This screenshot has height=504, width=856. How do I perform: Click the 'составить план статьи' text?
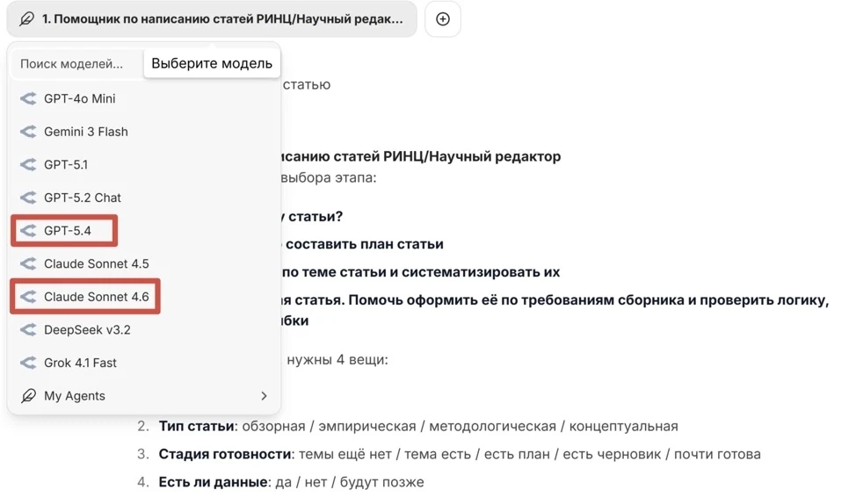[x=364, y=244]
